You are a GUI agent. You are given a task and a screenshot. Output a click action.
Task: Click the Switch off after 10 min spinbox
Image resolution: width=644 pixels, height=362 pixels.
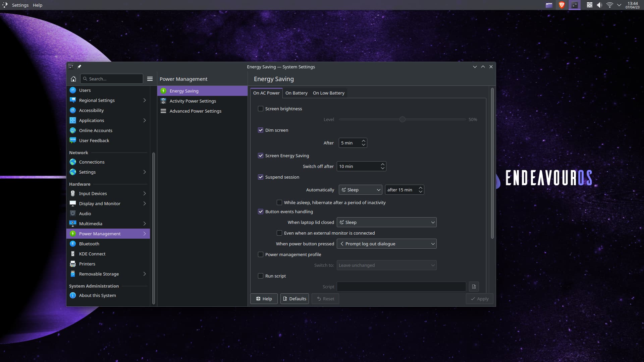tap(361, 166)
